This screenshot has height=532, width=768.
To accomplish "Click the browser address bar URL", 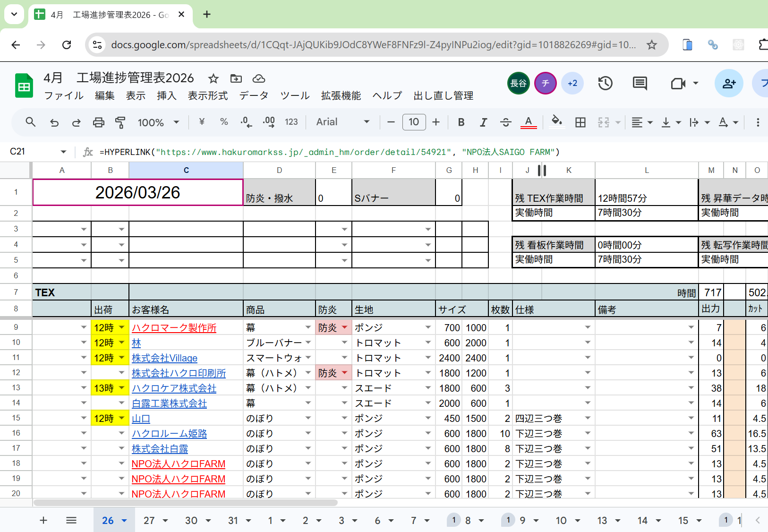I will click(x=373, y=45).
